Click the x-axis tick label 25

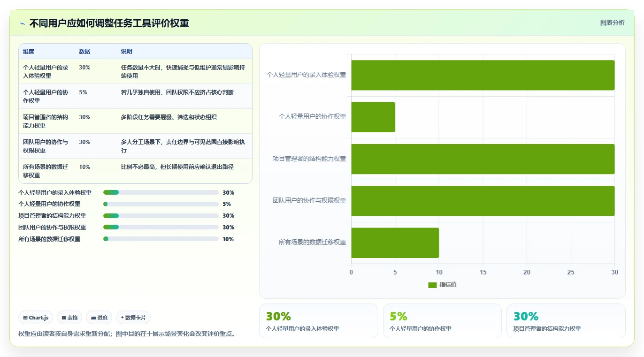coord(571,273)
